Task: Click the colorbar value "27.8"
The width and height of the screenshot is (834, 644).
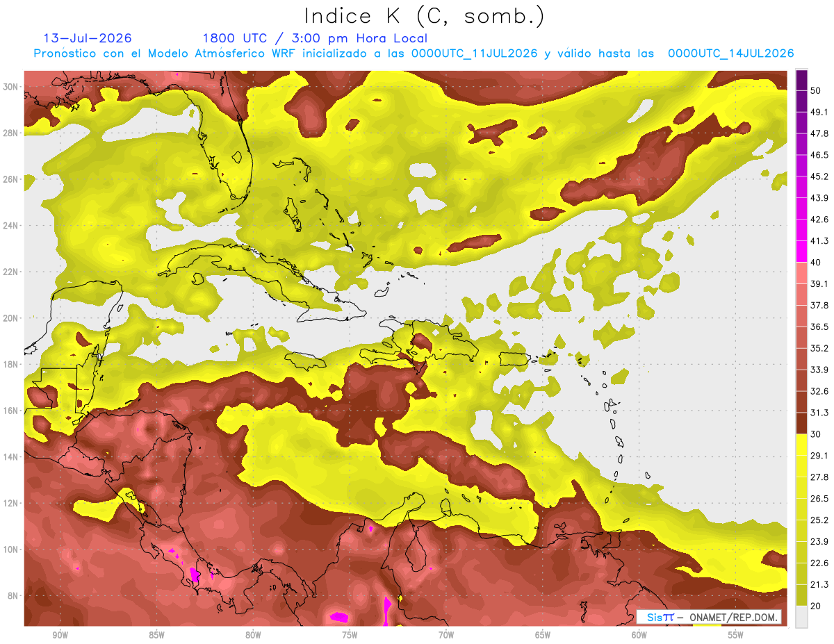Action: click(x=819, y=477)
